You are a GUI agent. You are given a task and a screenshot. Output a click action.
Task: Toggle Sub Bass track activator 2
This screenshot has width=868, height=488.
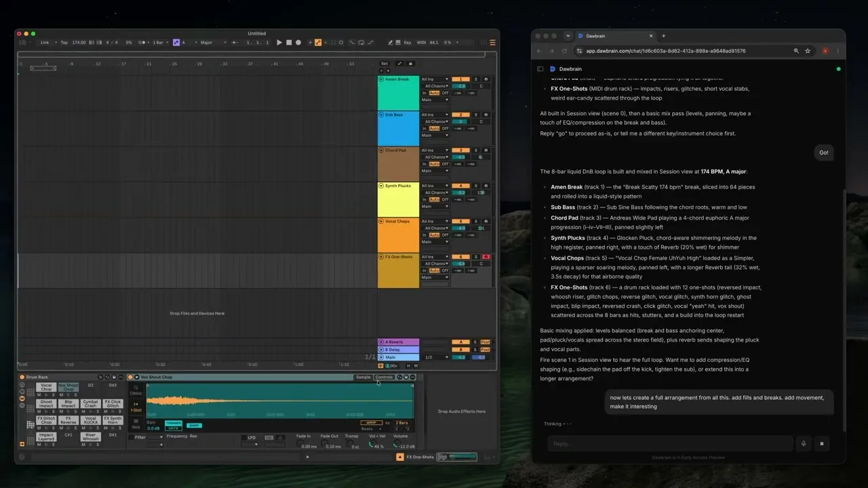pos(460,115)
